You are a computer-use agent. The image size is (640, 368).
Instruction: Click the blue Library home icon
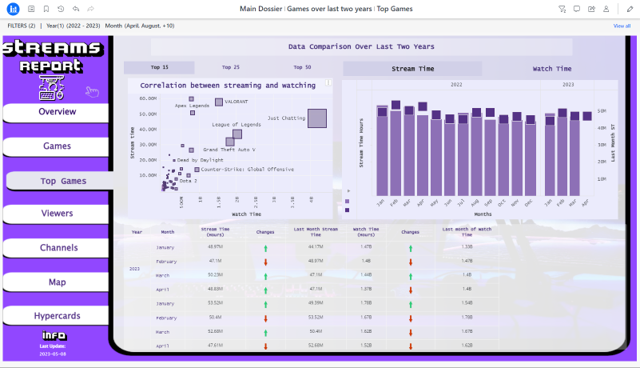point(13,9)
